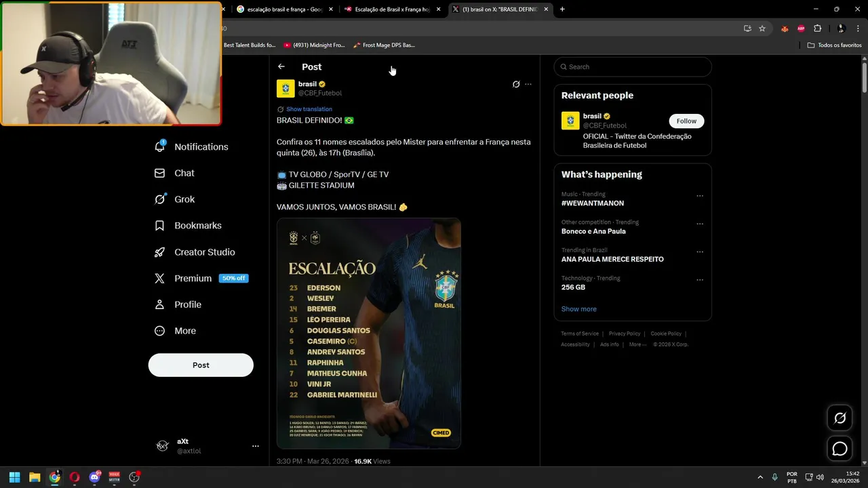Image resolution: width=868 pixels, height=488 pixels.
Task: Click the Post compose button
Action: 201,365
